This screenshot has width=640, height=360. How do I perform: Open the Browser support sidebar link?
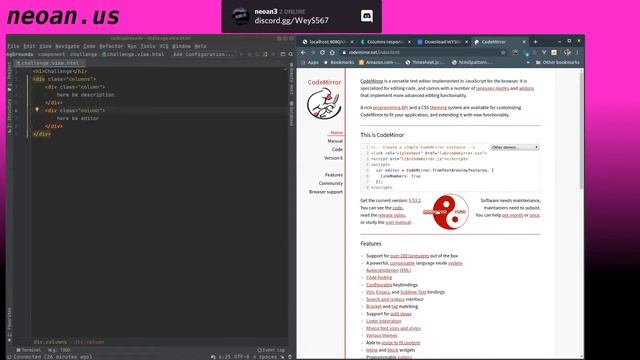pos(326,192)
